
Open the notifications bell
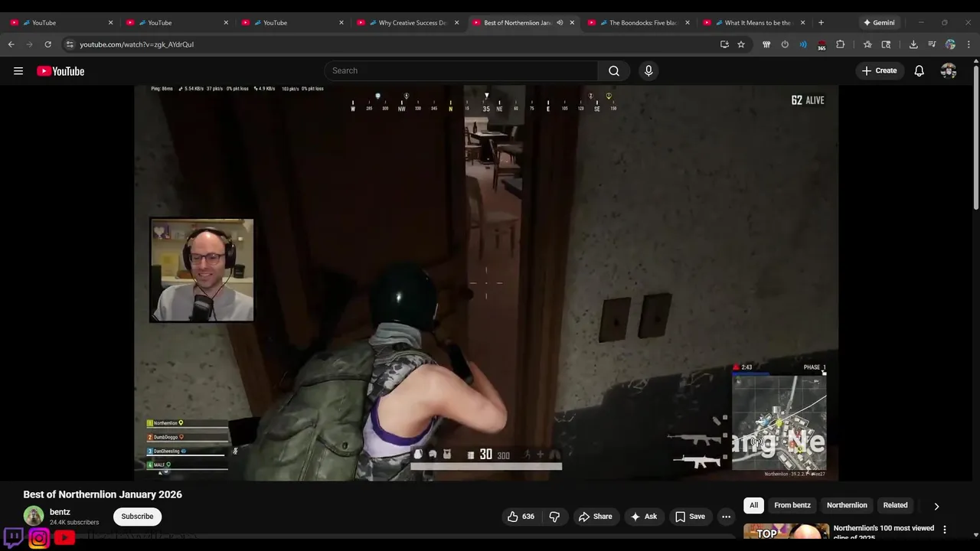920,71
